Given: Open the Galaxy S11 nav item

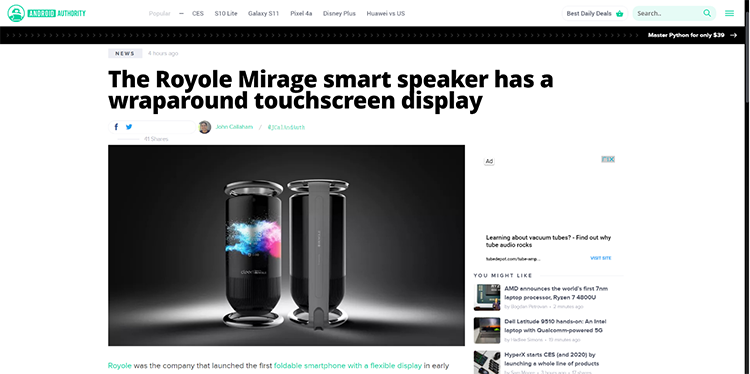Looking at the screenshot, I should click(263, 13).
